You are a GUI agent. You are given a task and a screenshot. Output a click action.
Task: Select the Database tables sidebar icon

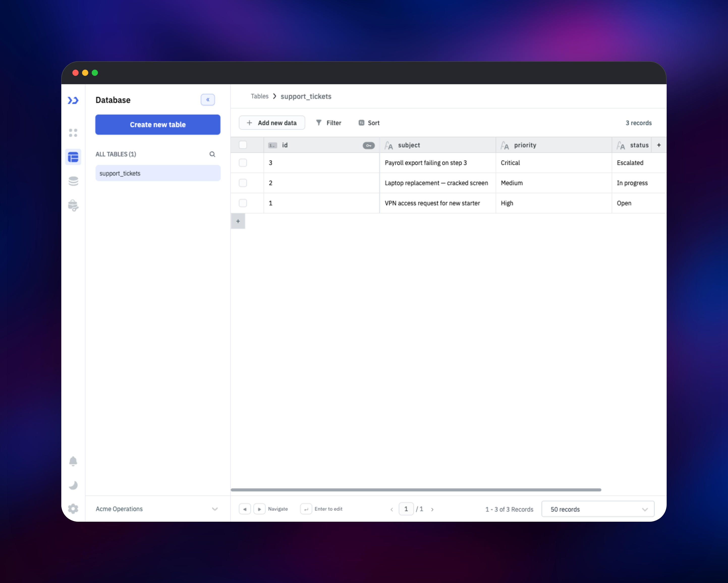[73, 157]
